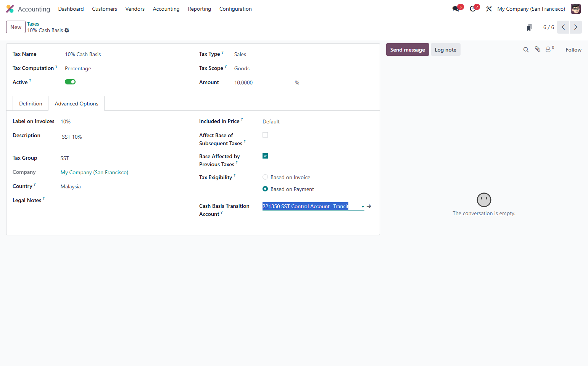This screenshot has width=588, height=366.
Task: Click the Odoo Accounting app logo
Action: coord(10,9)
